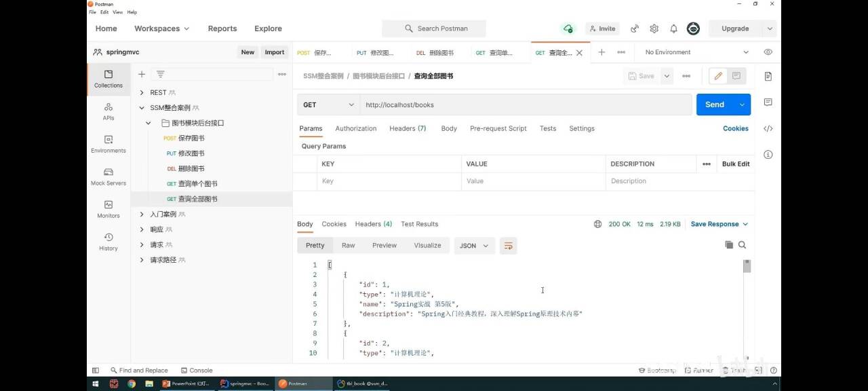
Task: Switch to the request Body tab
Action: click(x=449, y=128)
